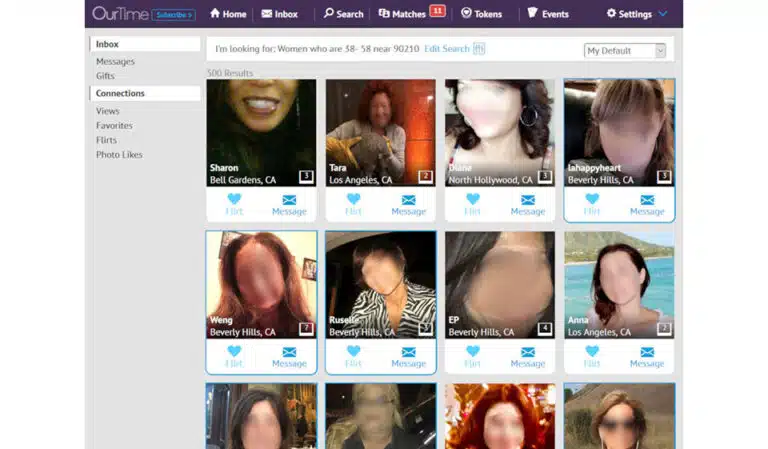The image size is (768, 449).
Task: Go to Home in the navigation bar
Action: click(228, 14)
